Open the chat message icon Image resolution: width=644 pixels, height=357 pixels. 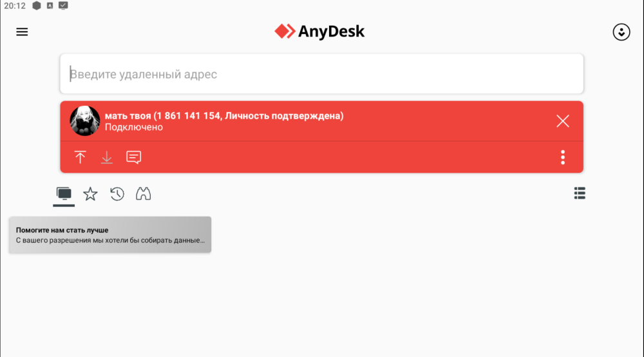134,157
